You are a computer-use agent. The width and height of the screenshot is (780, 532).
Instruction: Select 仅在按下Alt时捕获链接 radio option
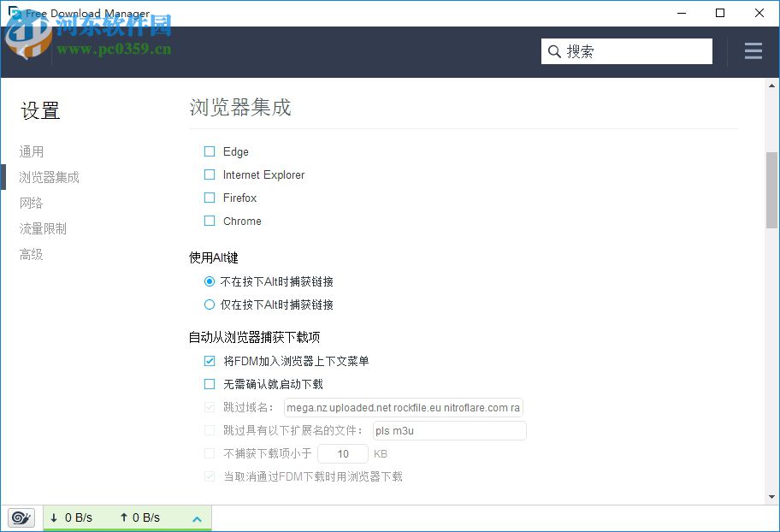coord(210,304)
